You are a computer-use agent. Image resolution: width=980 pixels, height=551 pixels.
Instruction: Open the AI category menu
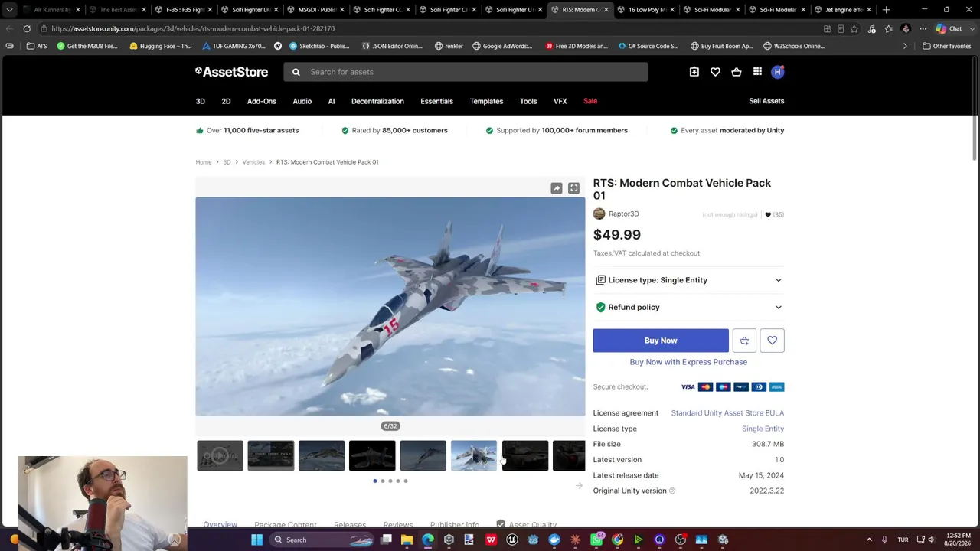[332, 101]
